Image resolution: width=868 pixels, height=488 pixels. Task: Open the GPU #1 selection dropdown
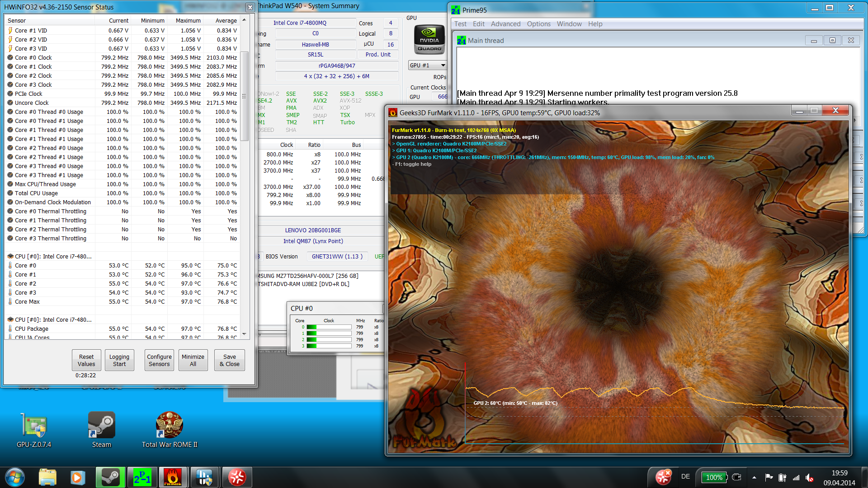pyautogui.click(x=427, y=66)
